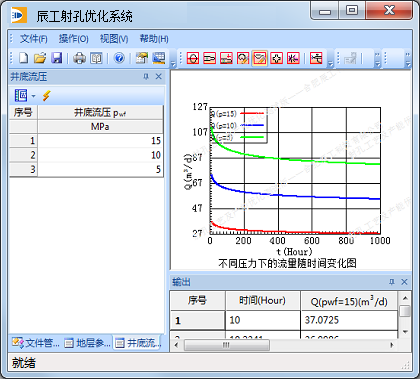Expand the first toolbar overflow options
Screen dimensions: 420x380
(x=173, y=63)
